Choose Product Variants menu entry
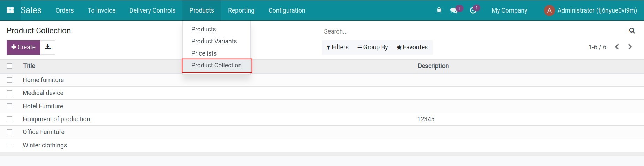This screenshot has height=166, width=644. (x=214, y=41)
